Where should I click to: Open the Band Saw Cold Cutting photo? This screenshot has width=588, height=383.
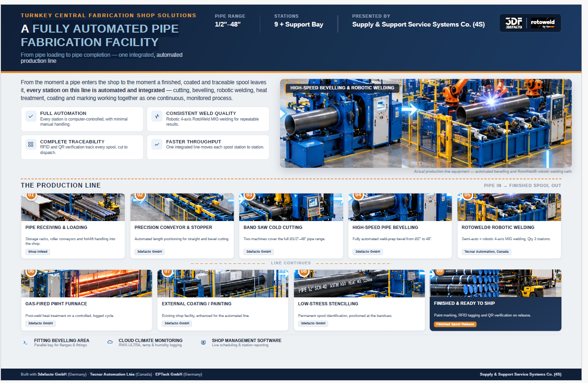point(291,207)
